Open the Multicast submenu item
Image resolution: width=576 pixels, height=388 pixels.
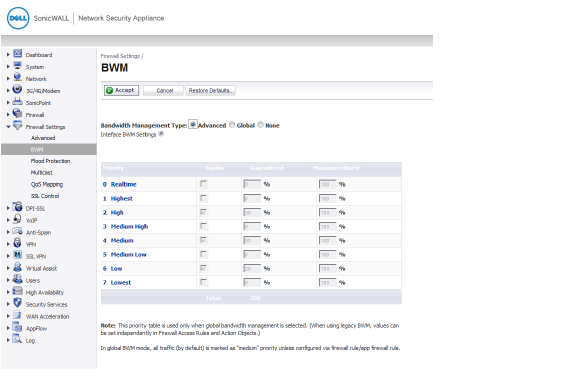tap(42, 172)
